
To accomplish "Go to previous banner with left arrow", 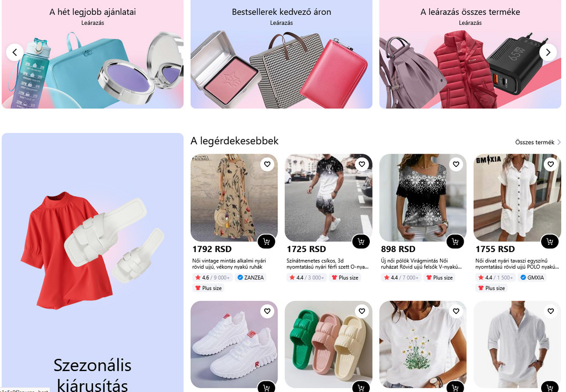I will [x=15, y=53].
